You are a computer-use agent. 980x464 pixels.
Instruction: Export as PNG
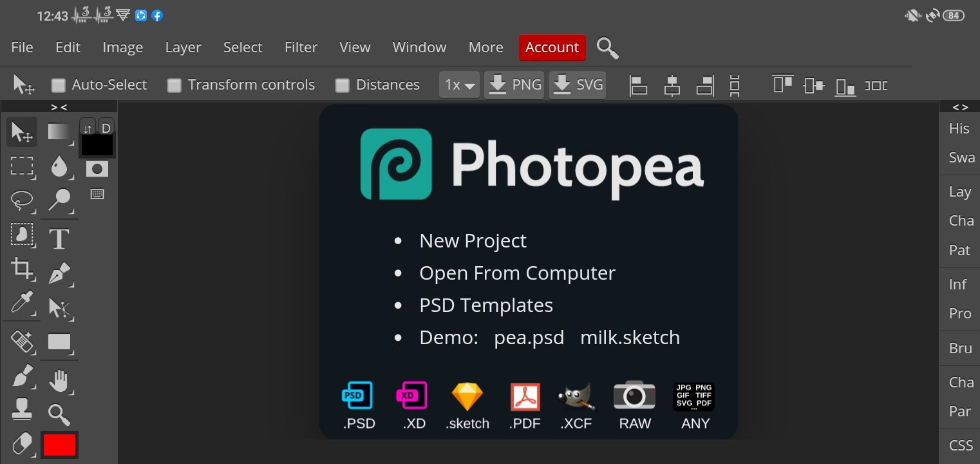514,85
